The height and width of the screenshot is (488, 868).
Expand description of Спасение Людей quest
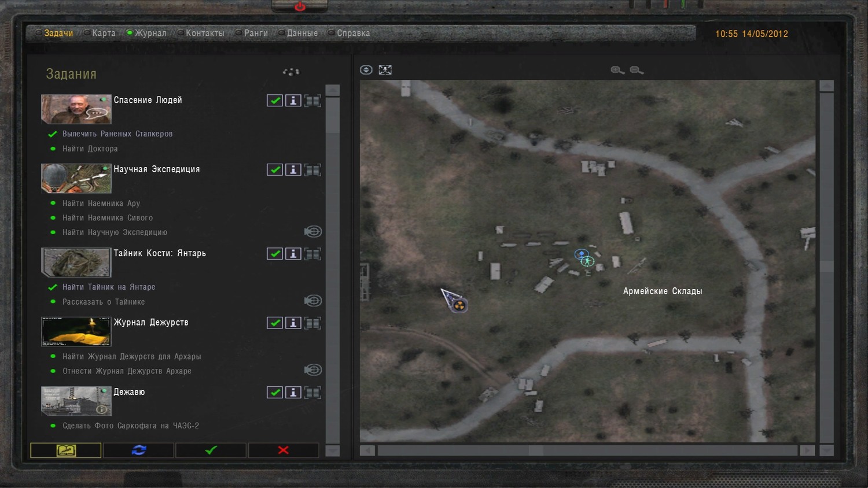coord(312,101)
